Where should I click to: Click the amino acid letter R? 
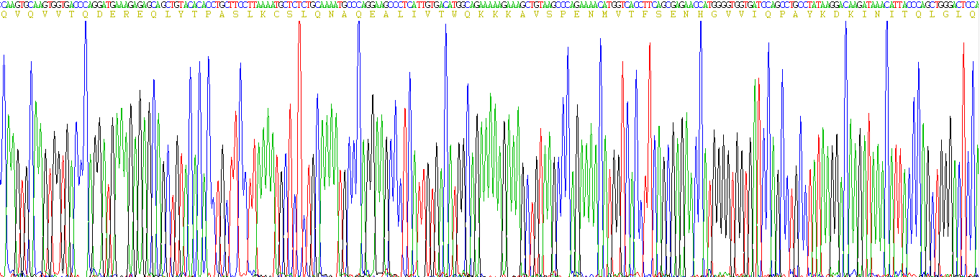pyautogui.click(x=126, y=14)
